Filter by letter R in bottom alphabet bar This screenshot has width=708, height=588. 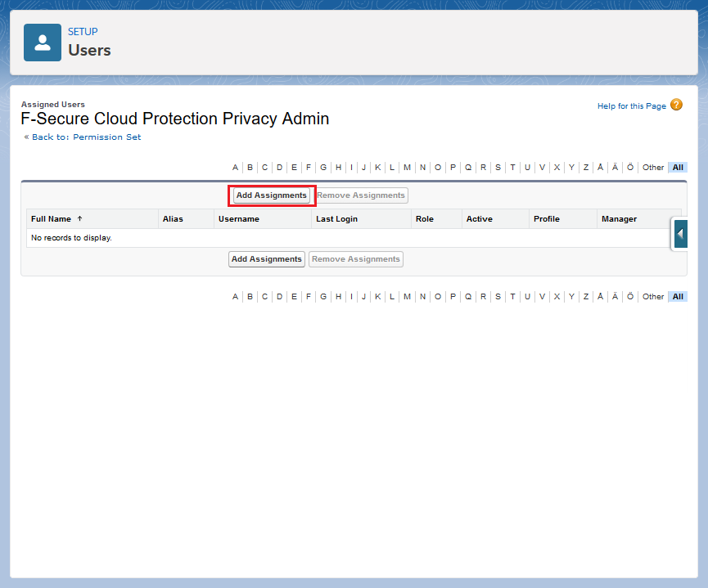(483, 297)
